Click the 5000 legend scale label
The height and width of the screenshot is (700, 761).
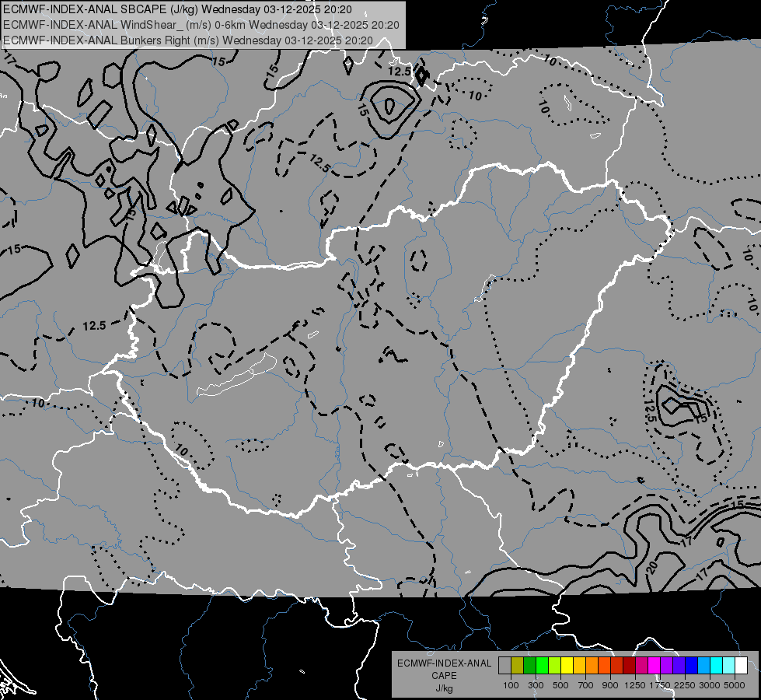[x=734, y=685]
